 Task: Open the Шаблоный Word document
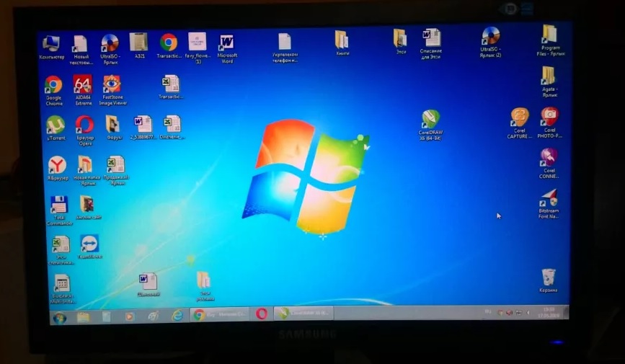point(149,285)
